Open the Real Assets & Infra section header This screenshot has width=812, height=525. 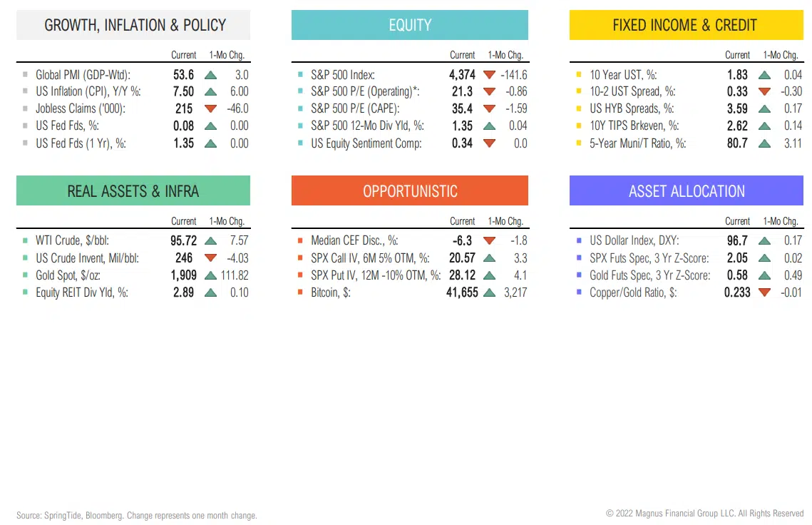click(x=133, y=191)
